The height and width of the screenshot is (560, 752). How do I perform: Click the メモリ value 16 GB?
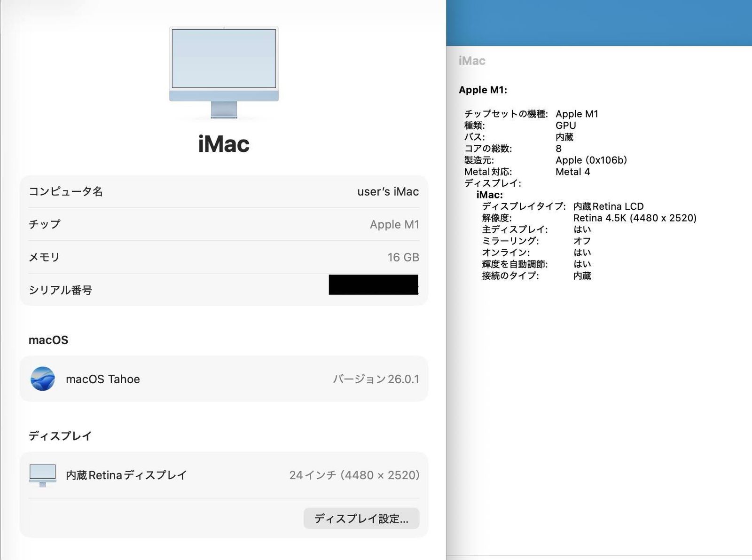tap(403, 257)
